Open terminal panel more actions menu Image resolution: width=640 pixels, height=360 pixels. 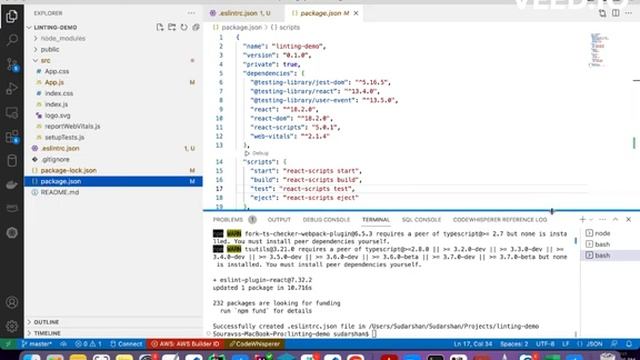tap(602, 220)
